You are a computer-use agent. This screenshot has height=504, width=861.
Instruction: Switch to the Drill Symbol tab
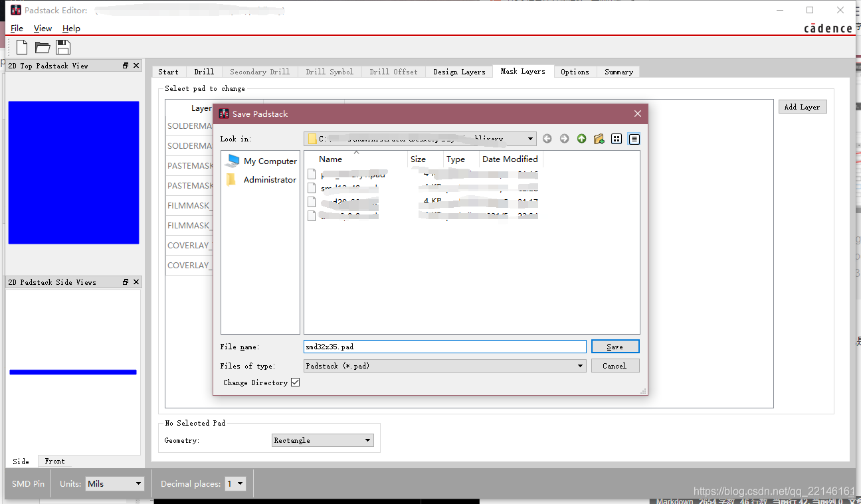[x=330, y=71]
